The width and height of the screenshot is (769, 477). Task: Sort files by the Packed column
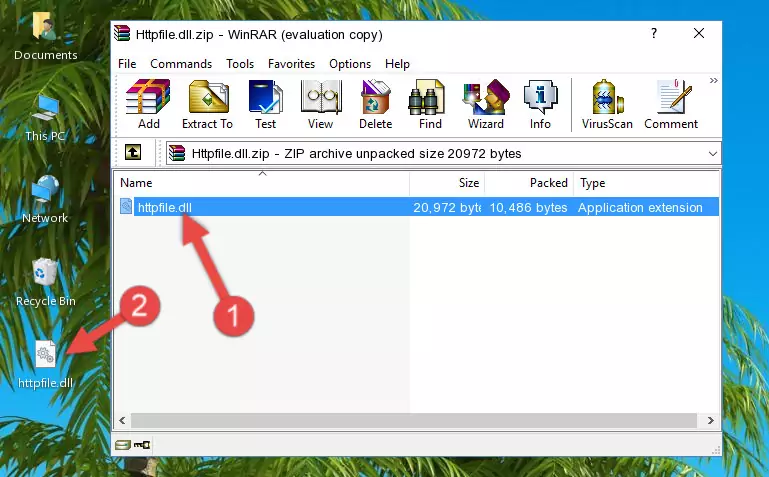pos(529,183)
